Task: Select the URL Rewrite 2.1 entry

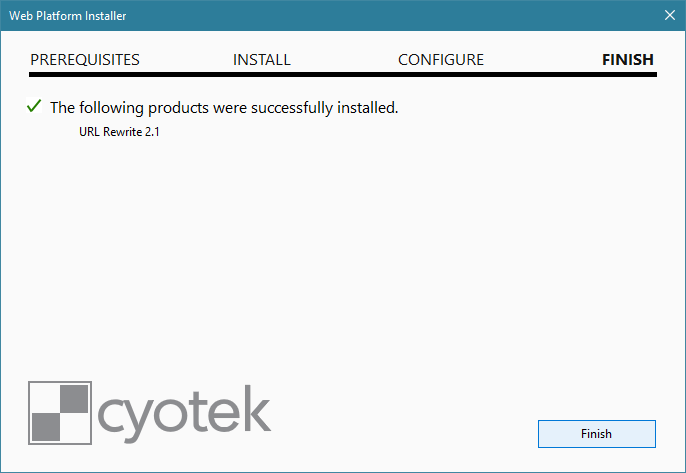Action: (x=119, y=132)
